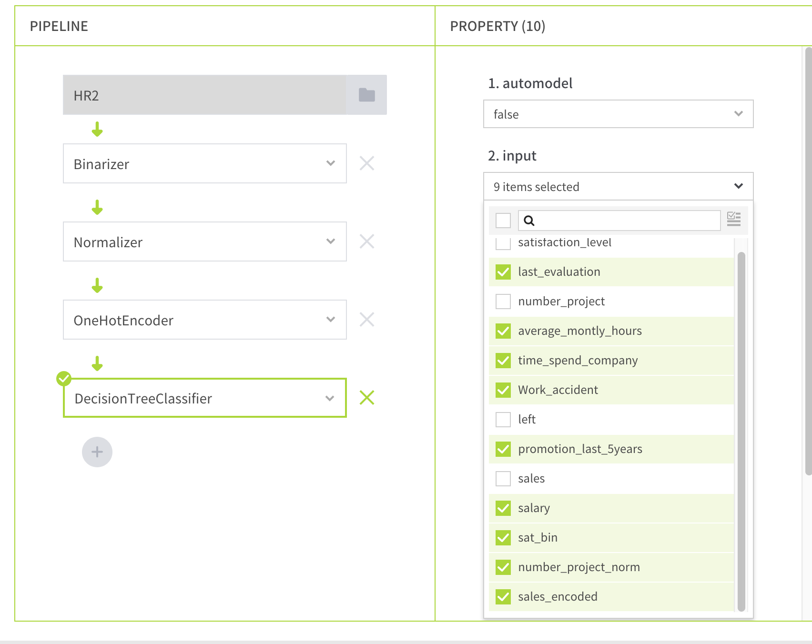Expand the DecisionTreeClassifier dropdown

[205, 398]
